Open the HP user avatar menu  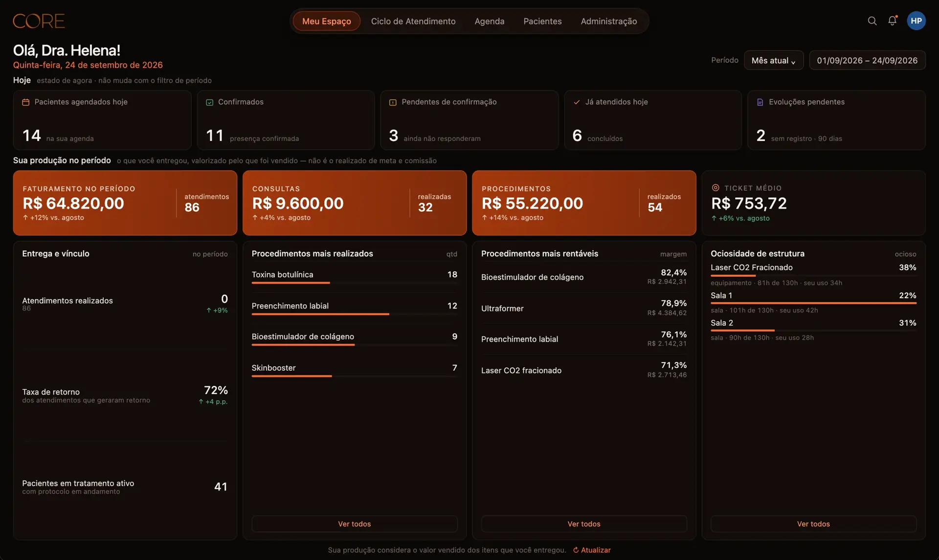click(x=916, y=21)
